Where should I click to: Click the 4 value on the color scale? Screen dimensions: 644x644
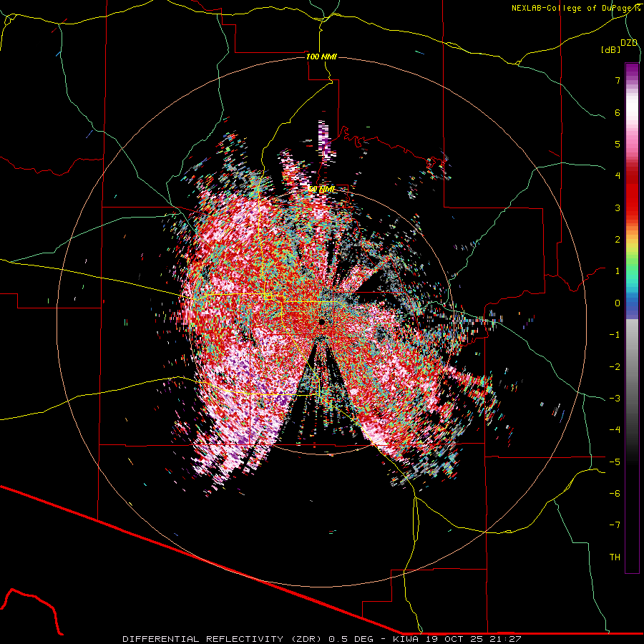pyautogui.click(x=618, y=176)
